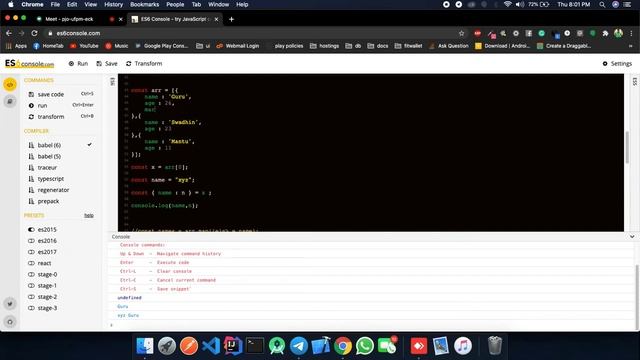Open the Webmail Login bookmark
This screenshot has width=640, height=360.
coord(238,46)
